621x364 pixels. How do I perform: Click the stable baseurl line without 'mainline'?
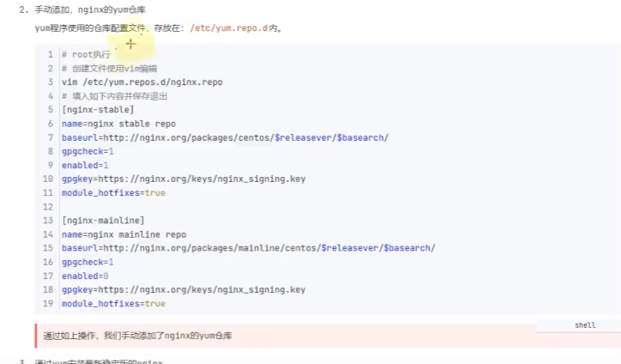(x=225, y=137)
